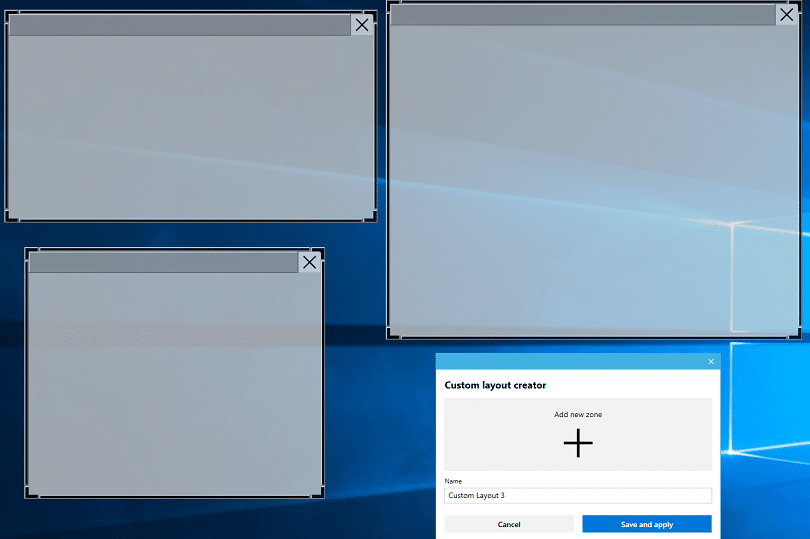The width and height of the screenshot is (810, 539).
Task: Select the large right zone's title bar
Action: pyautogui.click(x=580, y=15)
